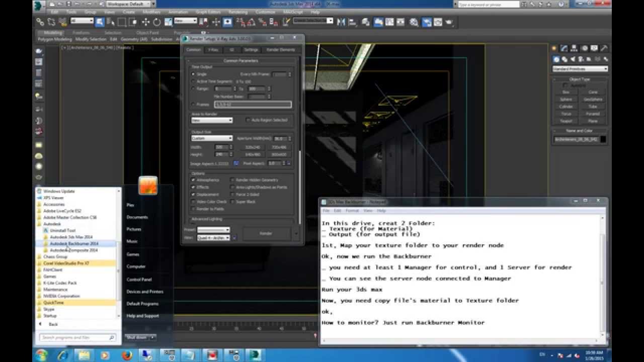Open the Utilities hammer panel tab
This screenshot has width=644, height=362.
(604, 49)
